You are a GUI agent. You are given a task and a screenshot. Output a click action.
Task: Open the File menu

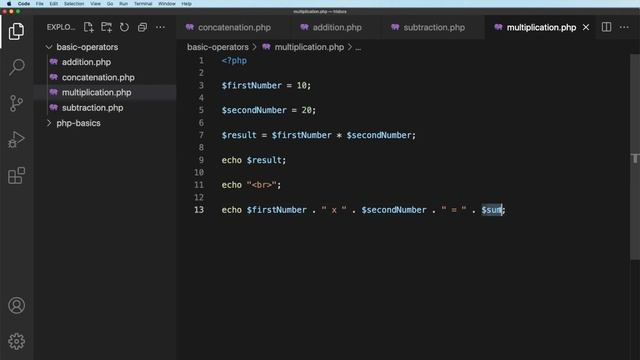coord(40,4)
